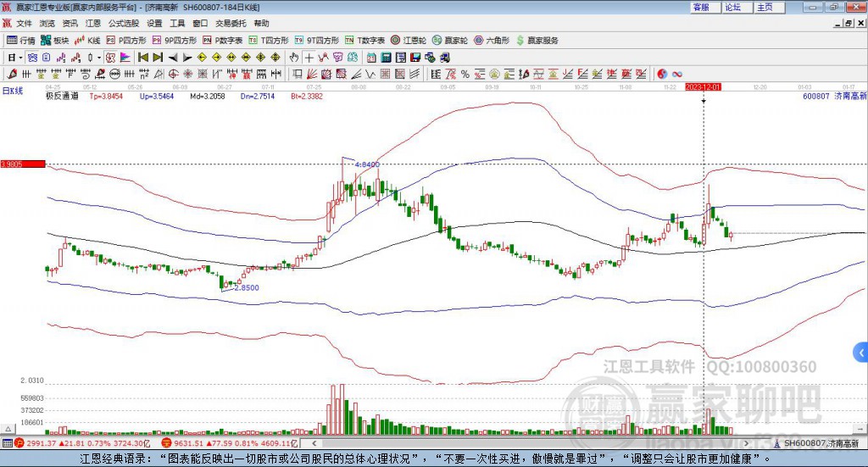Open the calendar icon showing 21
Image resolution: width=868 pixels, height=467 pixels.
tap(371, 58)
